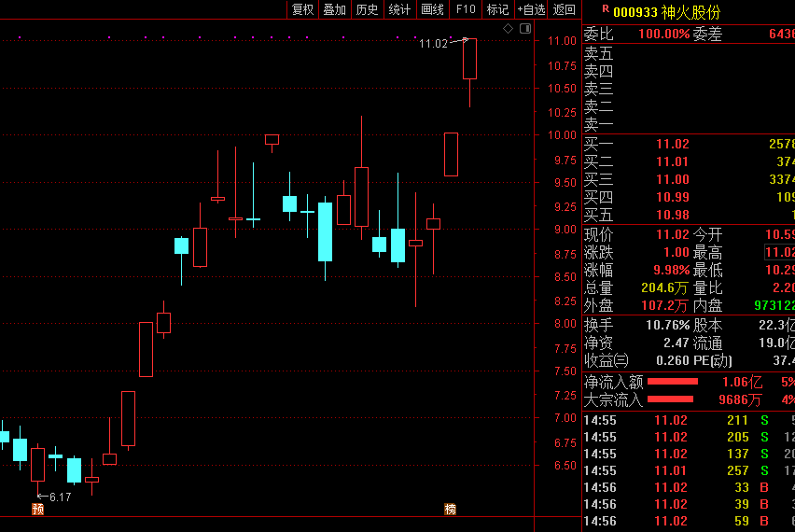Click the 榜 ranking marker icon
Image resolution: width=795 pixels, height=532 pixels.
[x=451, y=509]
